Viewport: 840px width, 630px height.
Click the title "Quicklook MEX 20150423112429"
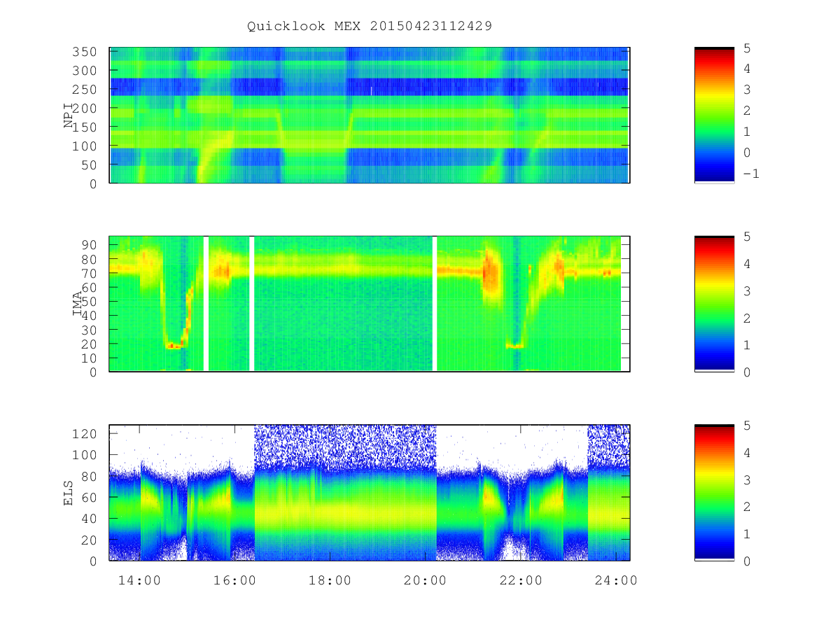tap(369, 26)
